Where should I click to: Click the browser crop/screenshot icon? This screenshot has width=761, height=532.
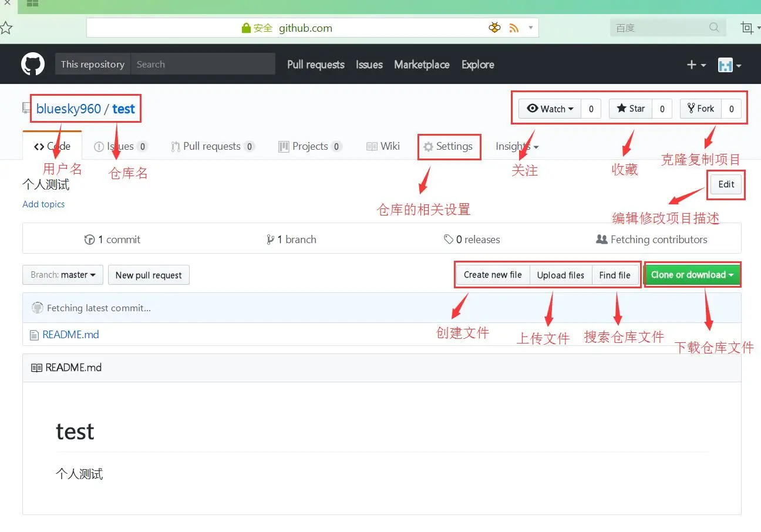click(x=747, y=28)
